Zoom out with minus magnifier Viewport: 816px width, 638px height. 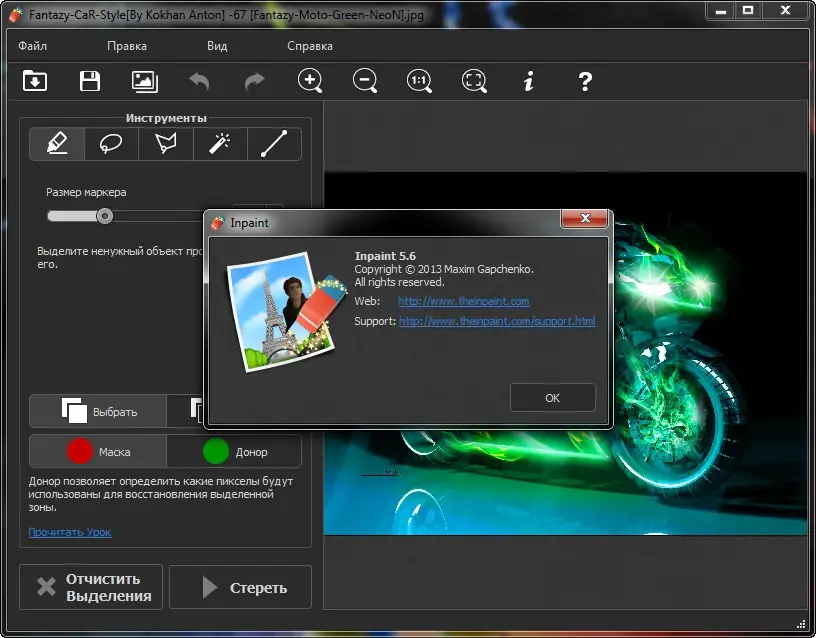click(x=365, y=81)
